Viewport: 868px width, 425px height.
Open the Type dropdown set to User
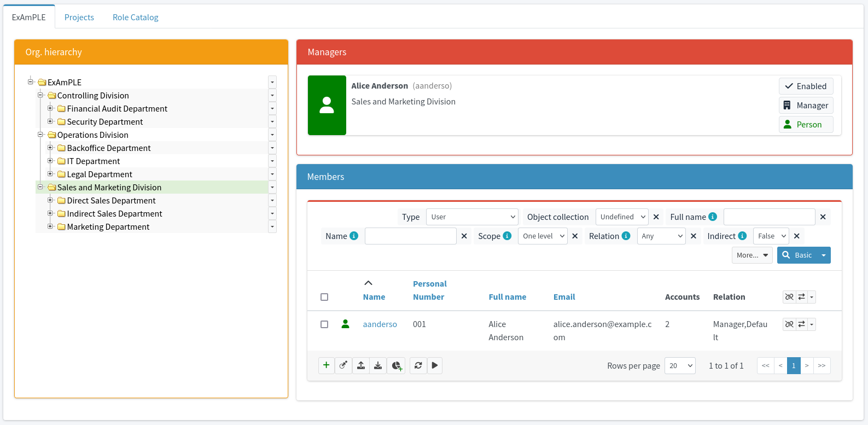click(x=472, y=217)
